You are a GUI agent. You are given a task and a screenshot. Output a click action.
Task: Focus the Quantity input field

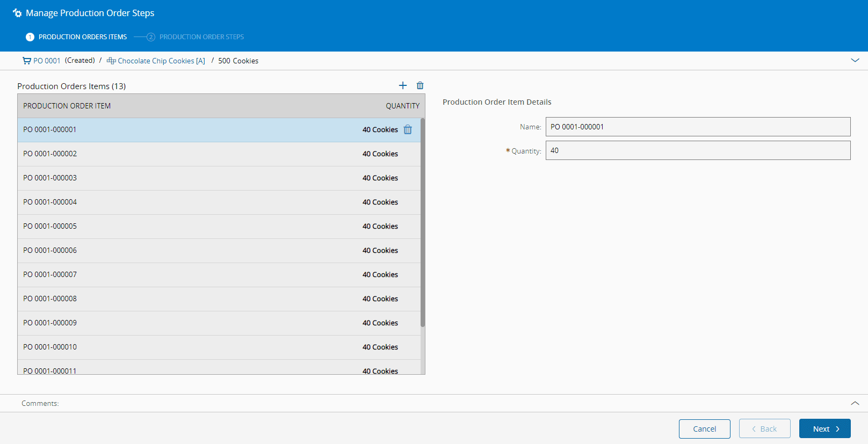[698, 150]
